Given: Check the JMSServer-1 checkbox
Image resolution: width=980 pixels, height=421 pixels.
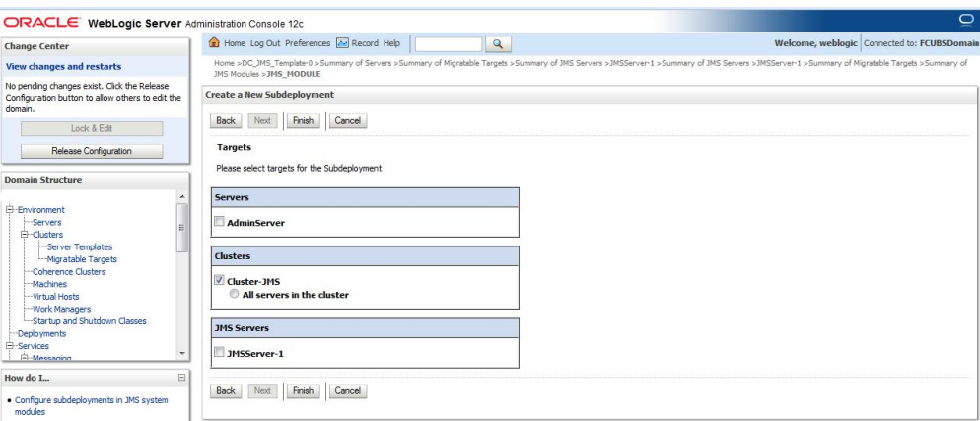Looking at the screenshot, I should point(220,352).
